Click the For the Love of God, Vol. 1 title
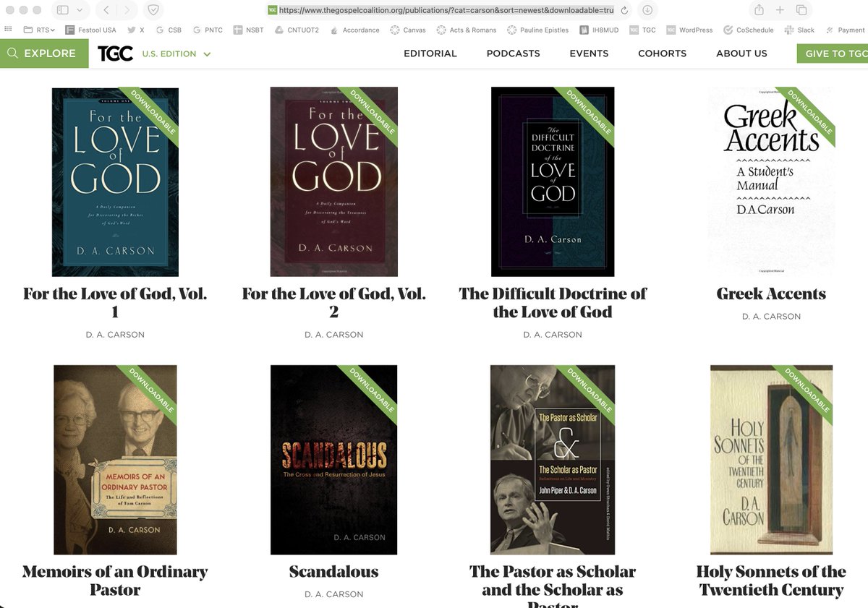Image resolution: width=868 pixels, height=608 pixels. 115,303
